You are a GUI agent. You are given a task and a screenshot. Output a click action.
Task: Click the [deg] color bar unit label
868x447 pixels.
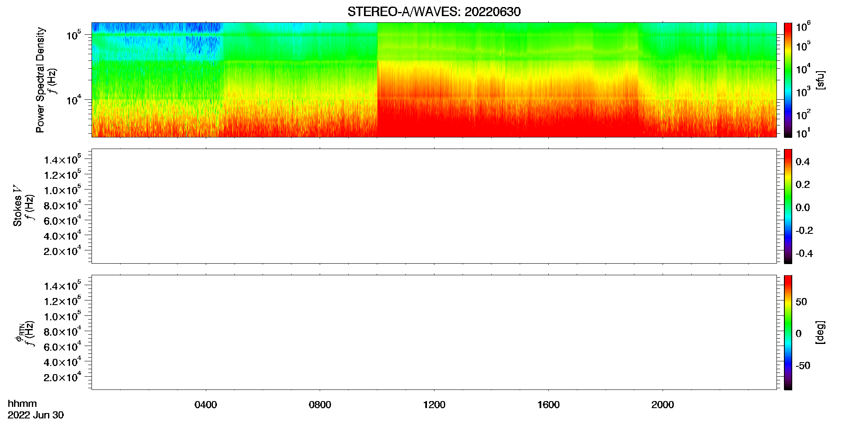[x=820, y=332]
